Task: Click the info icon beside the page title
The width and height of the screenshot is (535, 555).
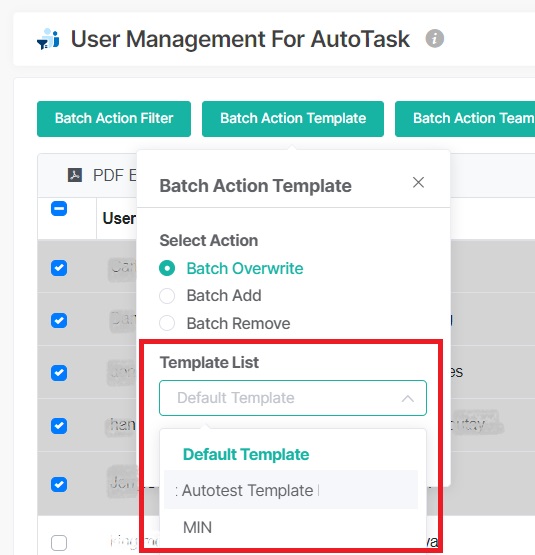Action: pyautogui.click(x=434, y=38)
